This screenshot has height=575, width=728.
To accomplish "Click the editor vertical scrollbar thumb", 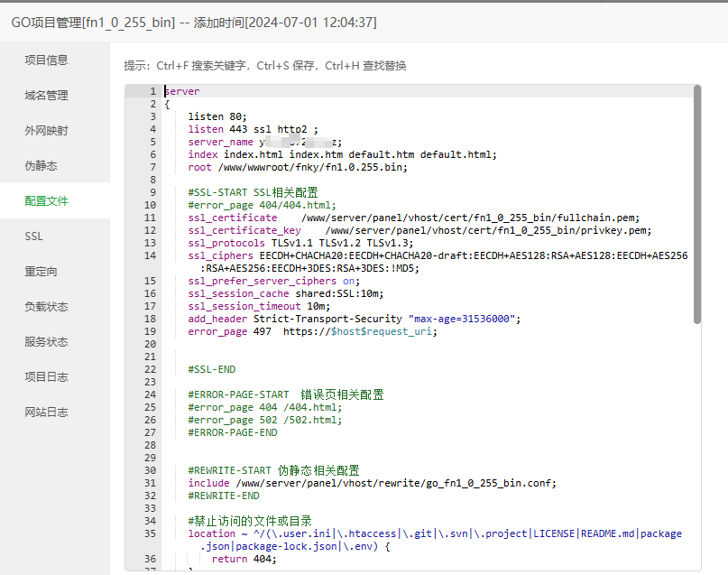I will (697, 204).
